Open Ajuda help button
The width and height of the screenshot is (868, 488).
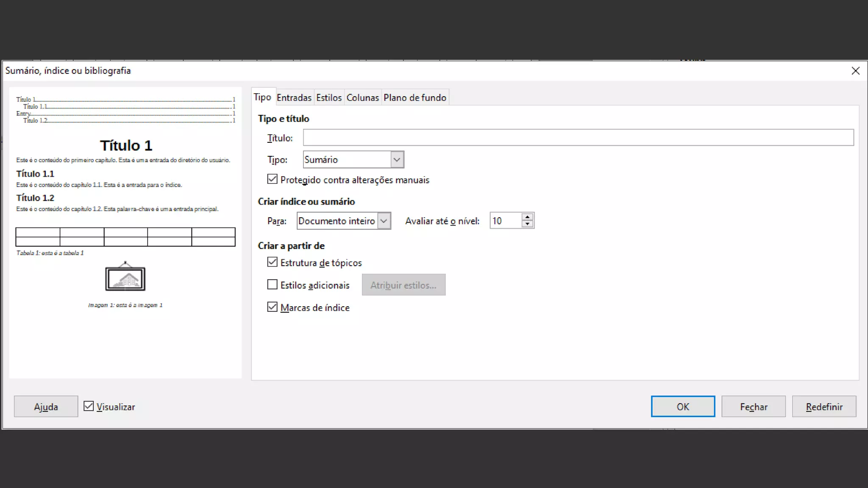[x=46, y=407]
